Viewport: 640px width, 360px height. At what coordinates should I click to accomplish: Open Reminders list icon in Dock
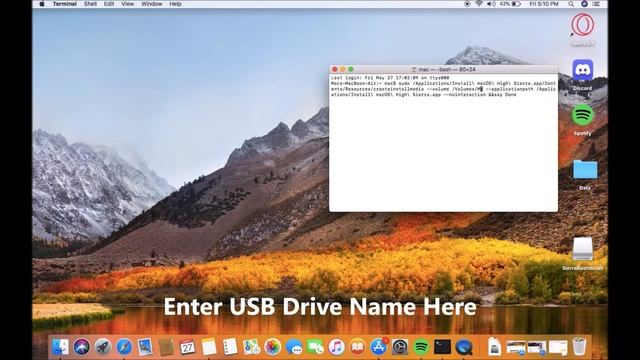click(230, 347)
